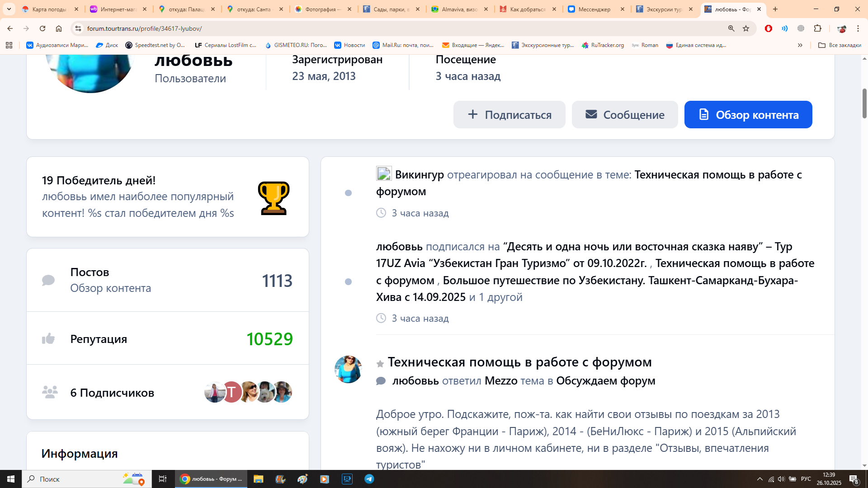Open the Обсуждаем форум link
This screenshot has width=868, height=488.
click(x=605, y=380)
